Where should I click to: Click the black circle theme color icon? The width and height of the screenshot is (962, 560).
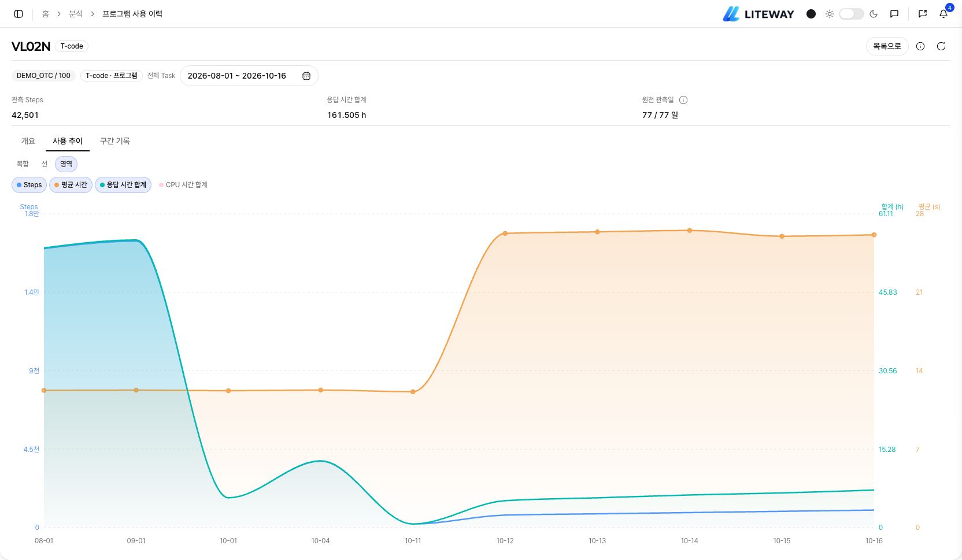(x=811, y=14)
